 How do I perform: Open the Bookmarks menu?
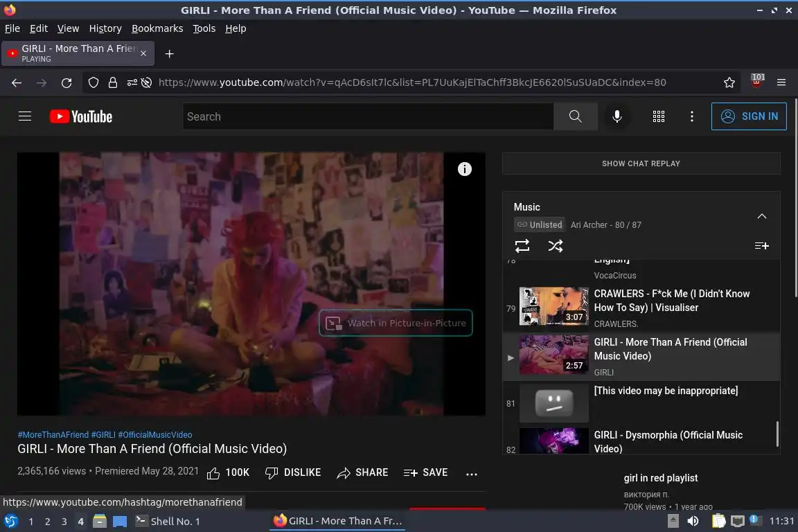(x=157, y=28)
